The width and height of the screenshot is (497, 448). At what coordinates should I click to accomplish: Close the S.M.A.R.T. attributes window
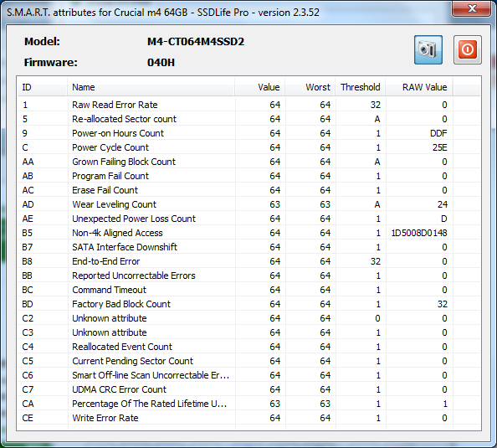pyautogui.click(x=472, y=8)
